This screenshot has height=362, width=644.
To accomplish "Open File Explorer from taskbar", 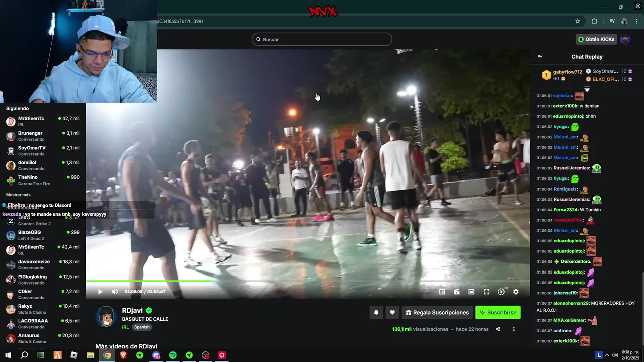I will [91, 355].
